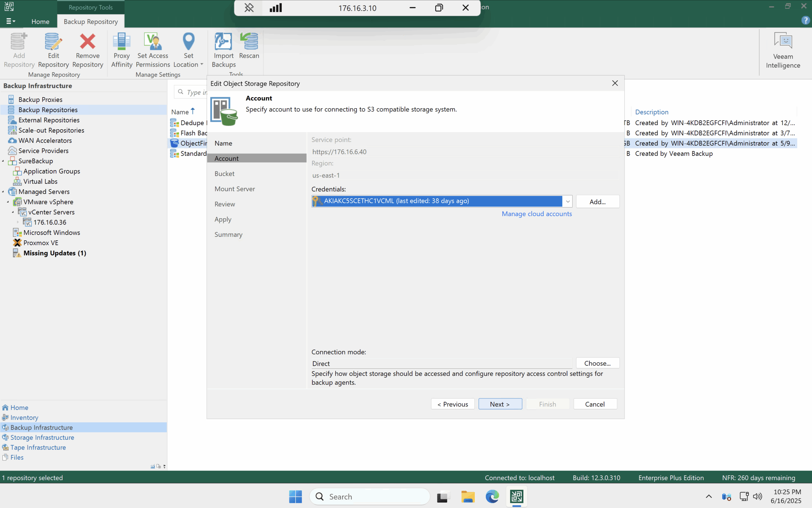Close the Edit Object Storage Repository dialog
812x508 pixels.
tap(615, 83)
